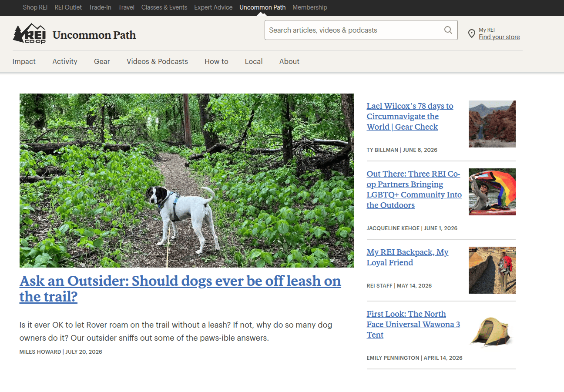Viewport: 564px width, 392px height.
Task: Open the rainbow flag kayaker thumbnail
Action: [x=492, y=192]
